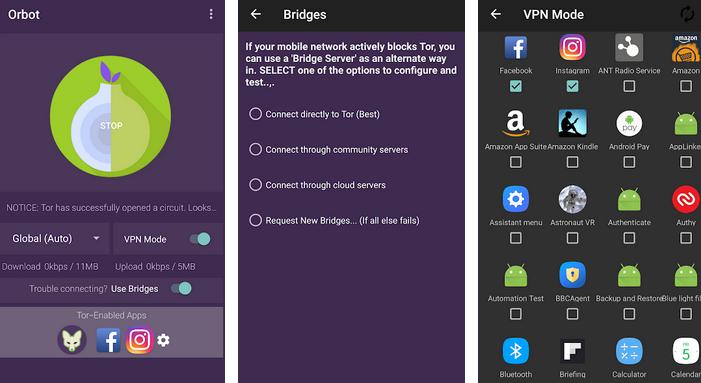Tap Instagram icon in Tor-Enabled Apps
This screenshot has width=701, height=383.
point(139,340)
